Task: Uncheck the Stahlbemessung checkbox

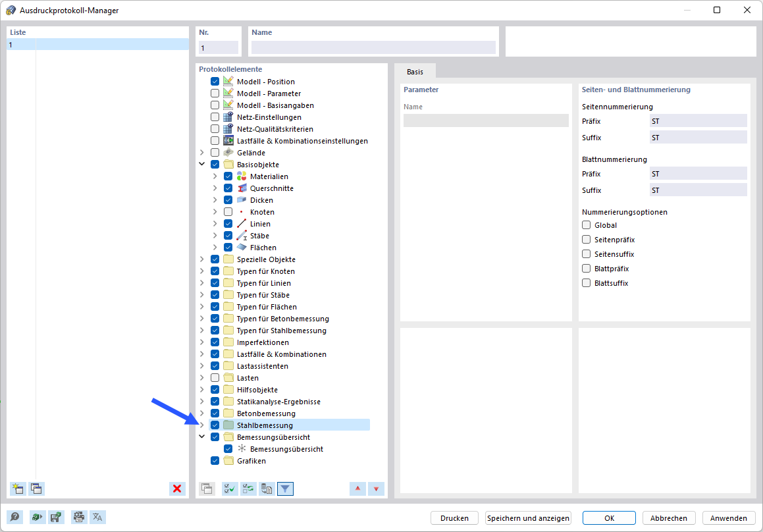Action: pyautogui.click(x=215, y=425)
